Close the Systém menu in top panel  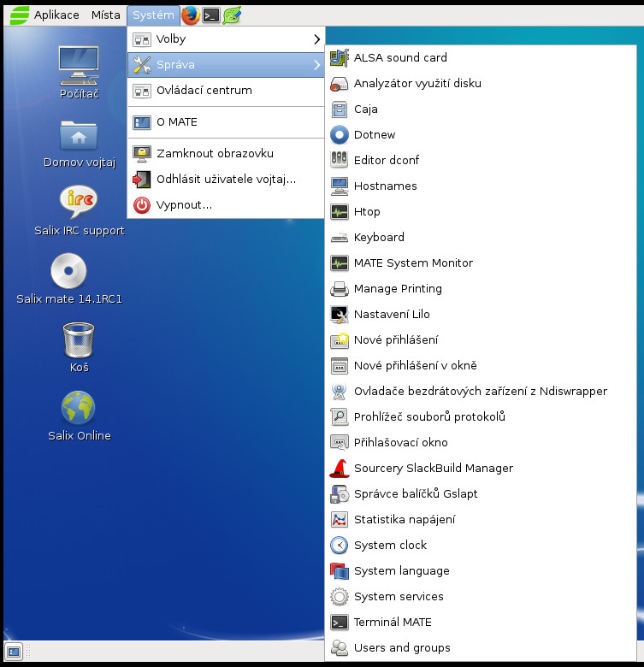153,15
